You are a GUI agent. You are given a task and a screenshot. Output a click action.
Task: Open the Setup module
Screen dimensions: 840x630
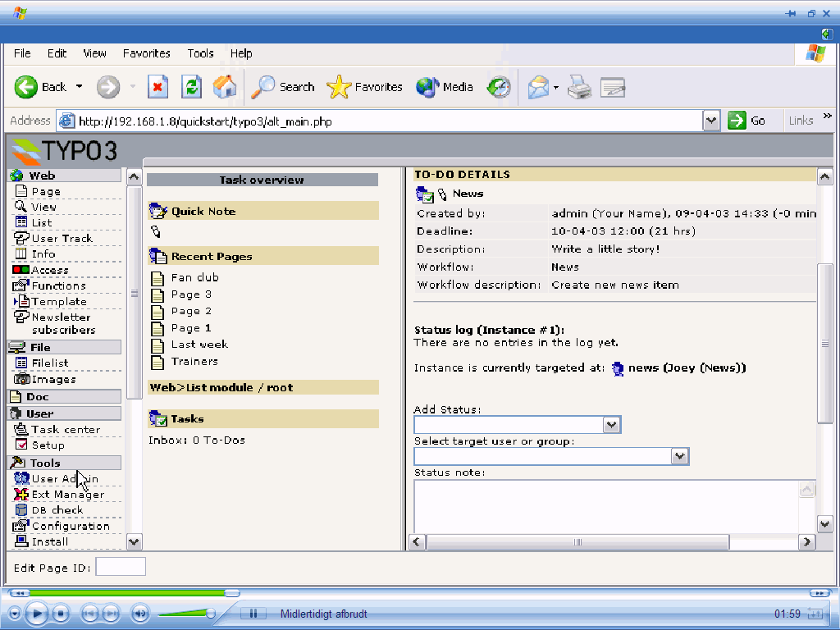click(x=48, y=445)
